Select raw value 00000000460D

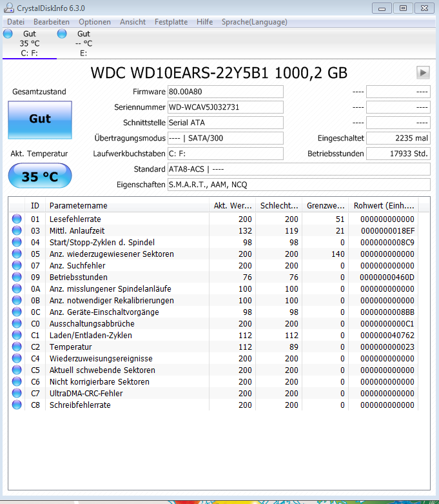[x=387, y=277]
